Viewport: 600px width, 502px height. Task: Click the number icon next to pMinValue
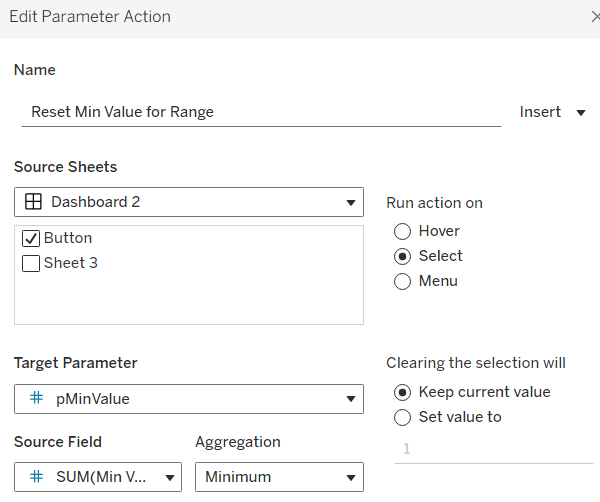36,399
